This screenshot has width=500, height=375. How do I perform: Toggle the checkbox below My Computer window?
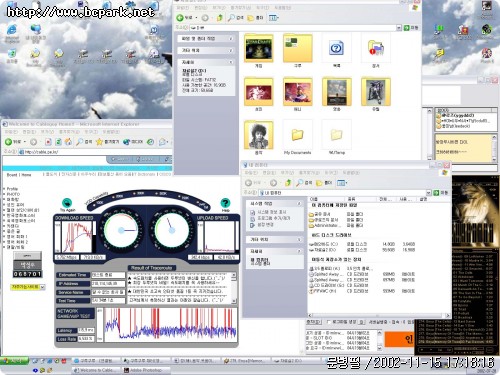(x=329, y=322)
